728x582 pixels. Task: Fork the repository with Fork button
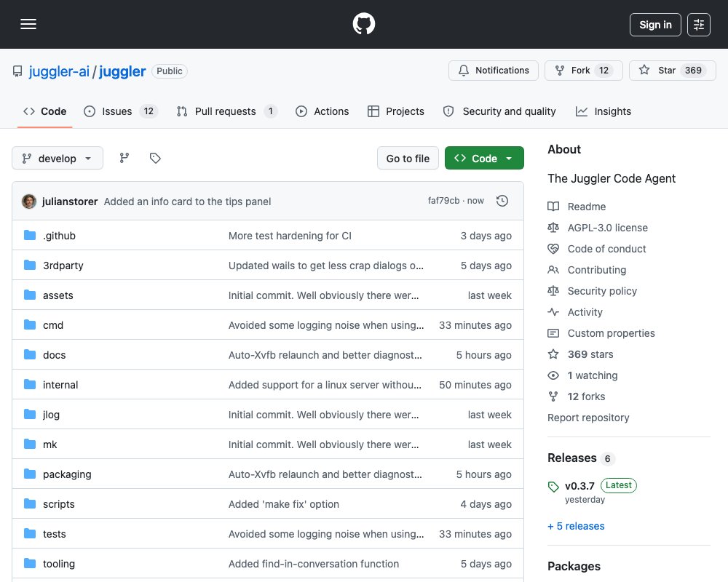[x=583, y=71]
